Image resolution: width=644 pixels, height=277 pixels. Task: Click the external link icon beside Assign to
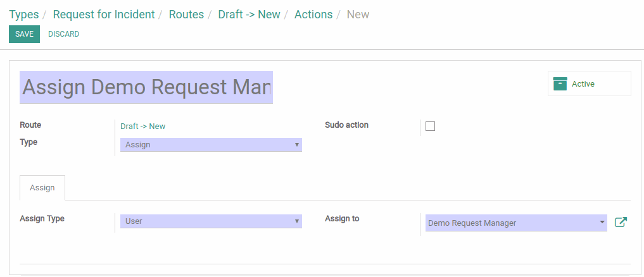(621, 223)
